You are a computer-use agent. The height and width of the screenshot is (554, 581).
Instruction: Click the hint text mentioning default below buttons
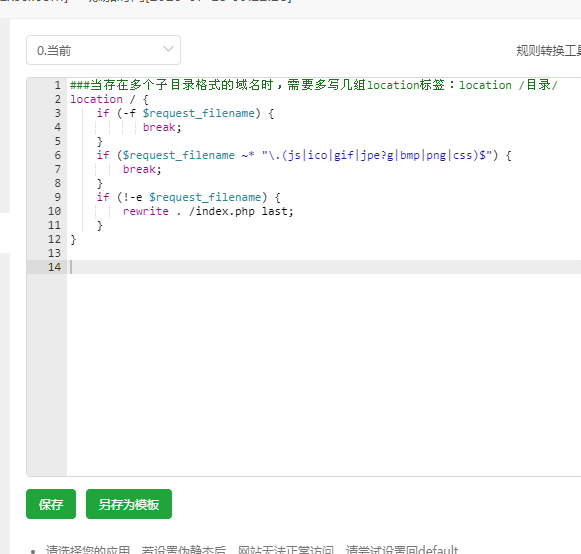pyautogui.click(x=252, y=549)
